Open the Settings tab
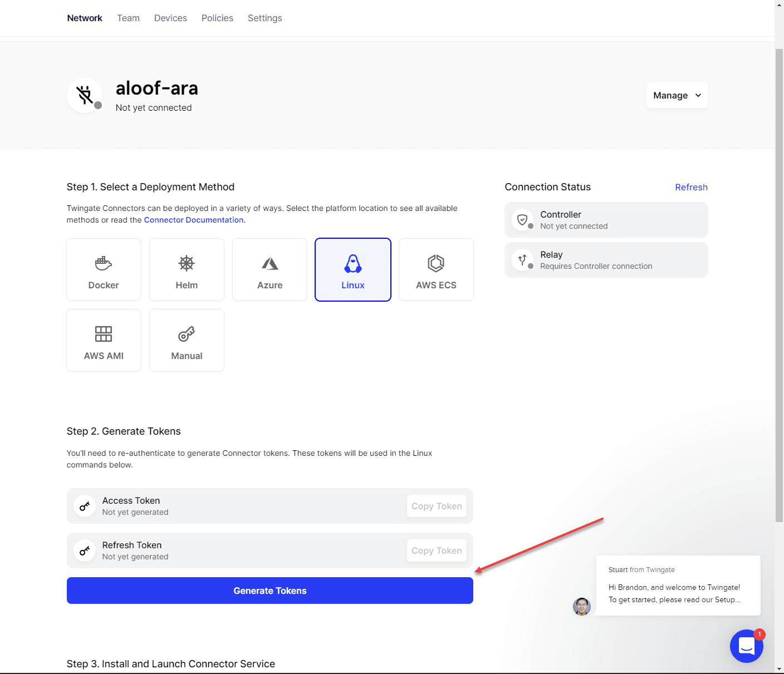This screenshot has height=674, width=784. click(264, 18)
